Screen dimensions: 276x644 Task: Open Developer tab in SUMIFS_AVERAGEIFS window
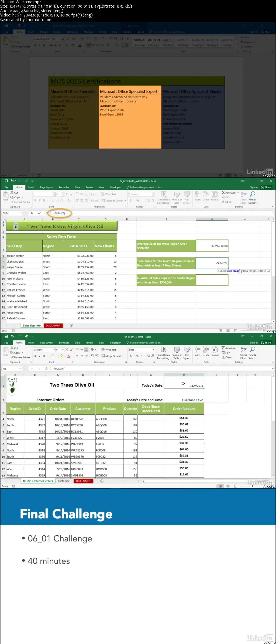pyautogui.click(x=115, y=187)
